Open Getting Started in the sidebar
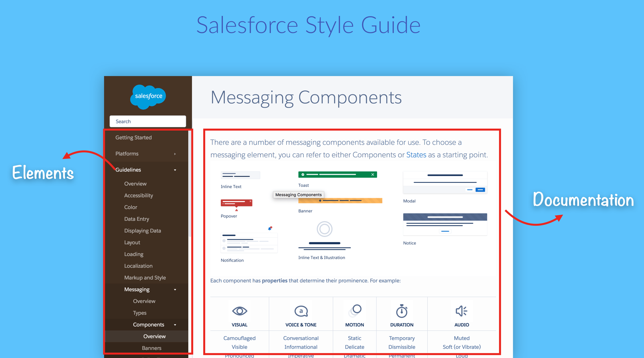Screen dimensions: 644x358 point(134,137)
